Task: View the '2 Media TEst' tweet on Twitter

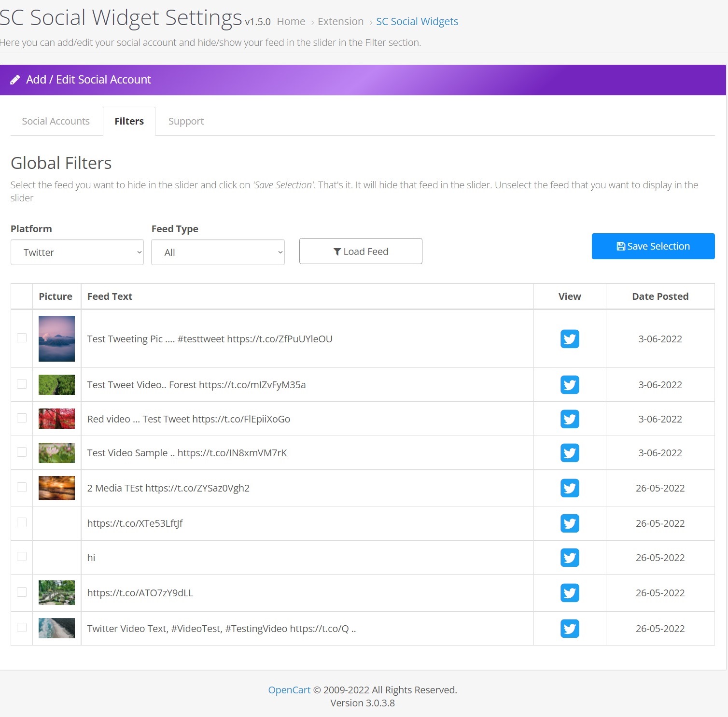Action: pos(570,488)
